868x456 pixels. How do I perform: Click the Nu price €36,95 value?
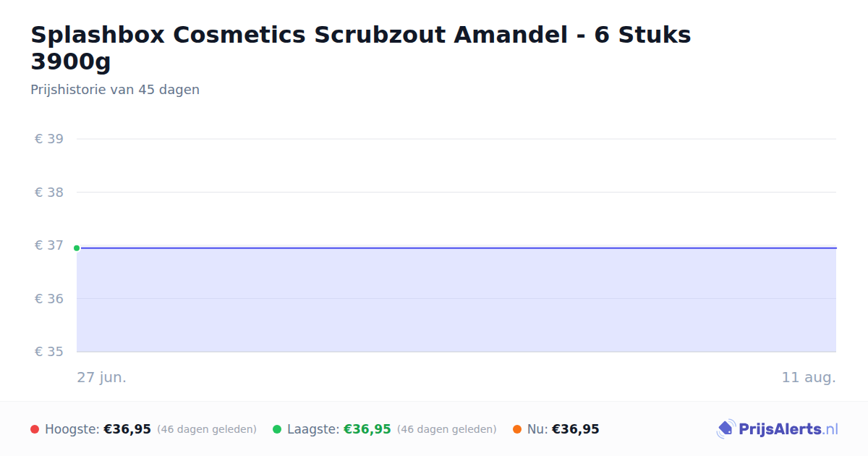click(x=576, y=429)
